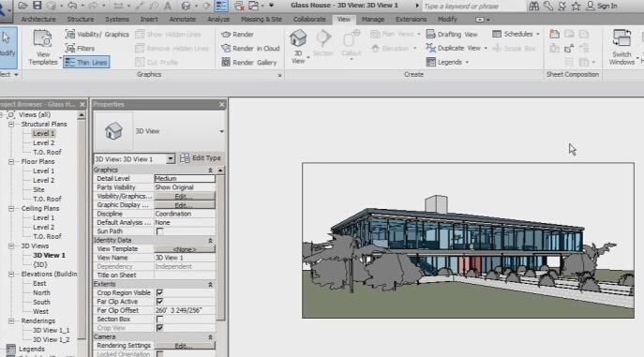
Task: Click the favorites star icon
Action: pyautogui.click(x=576, y=6)
